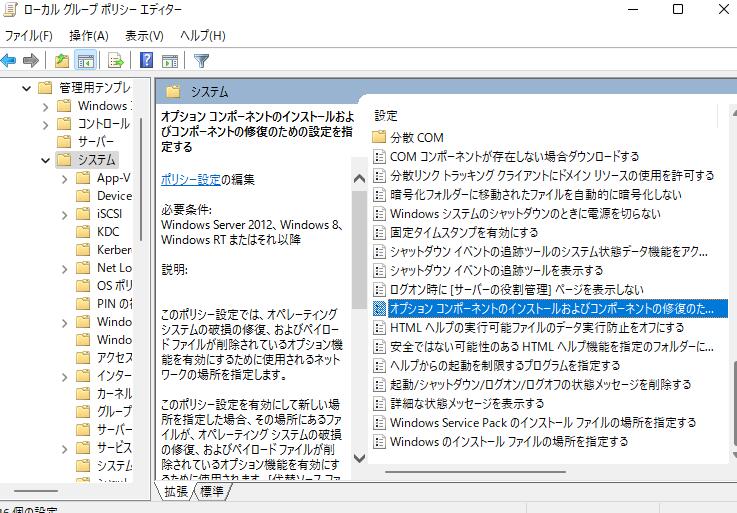This screenshot has width=737, height=513.
Task: Click the システム header folder icon
Action: 173,91
